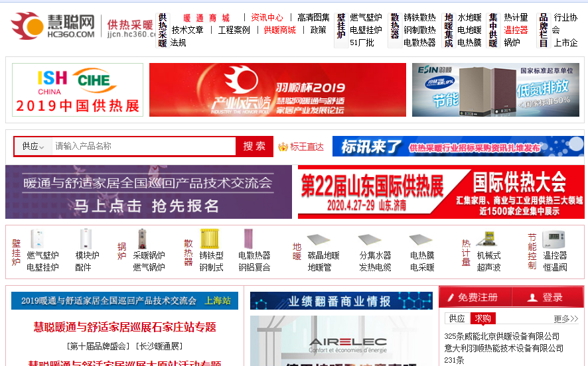Click the 电热膜 product icon
This screenshot has height=366, width=588.
[421, 240]
